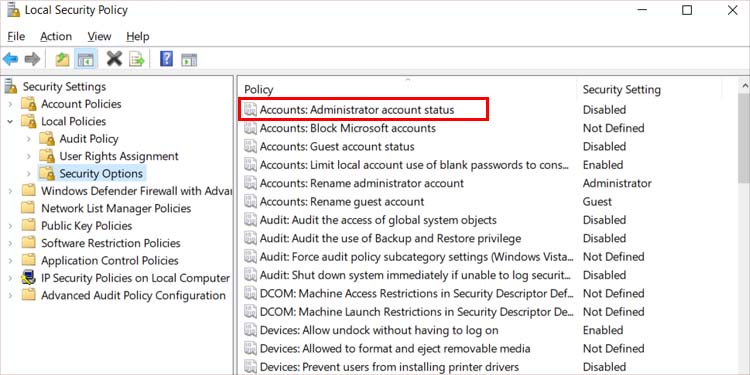Click the Delete X toolbar icon
750x375 pixels.
[x=114, y=59]
